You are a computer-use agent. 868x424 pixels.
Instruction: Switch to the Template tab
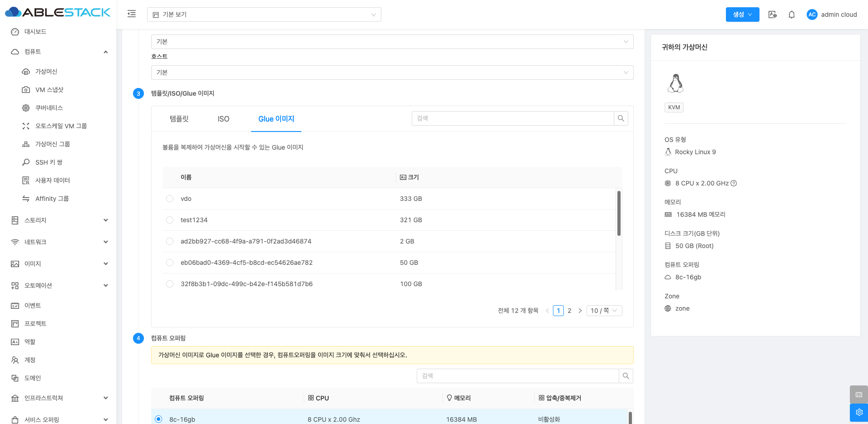coord(179,119)
